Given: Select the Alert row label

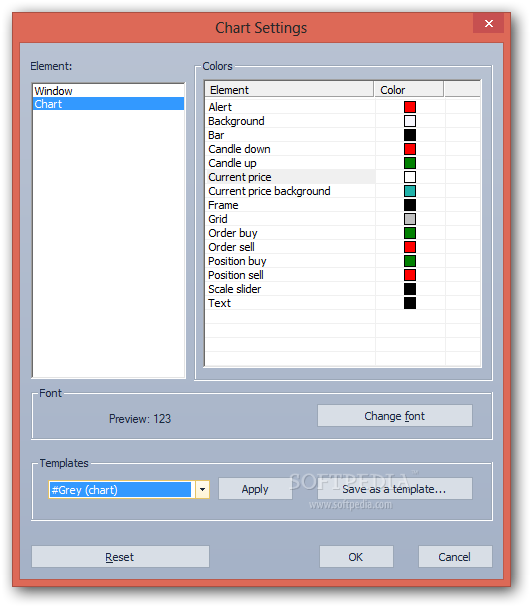Looking at the screenshot, I should [x=220, y=107].
